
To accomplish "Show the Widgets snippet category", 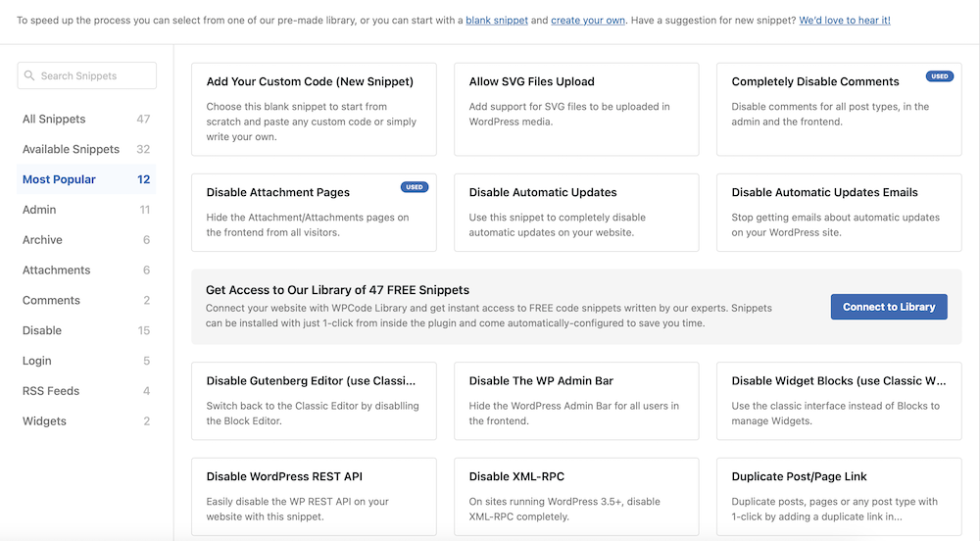I will point(86,420).
